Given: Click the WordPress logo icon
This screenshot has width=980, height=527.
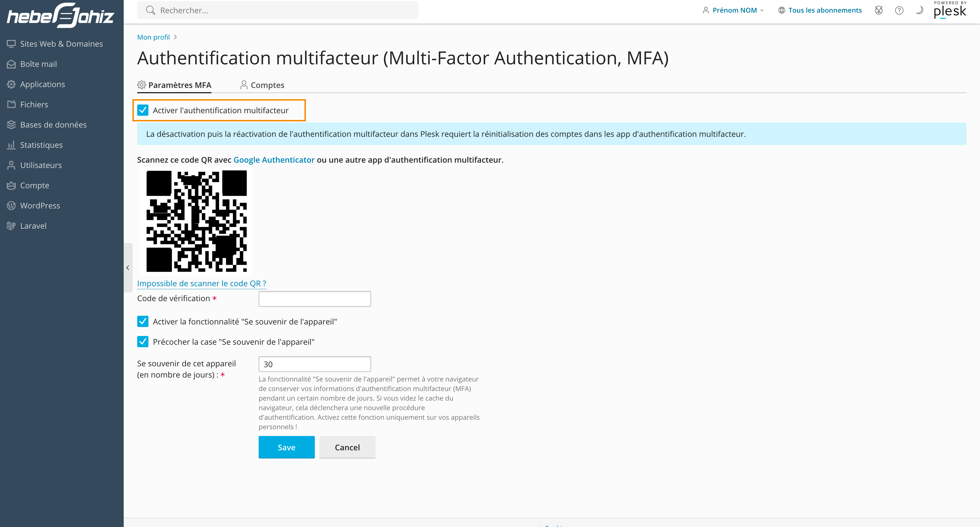Looking at the screenshot, I should [x=11, y=205].
